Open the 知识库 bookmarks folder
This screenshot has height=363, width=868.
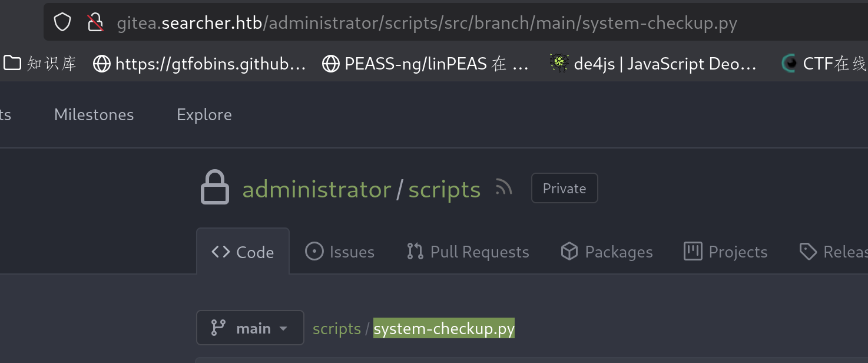pos(40,64)
